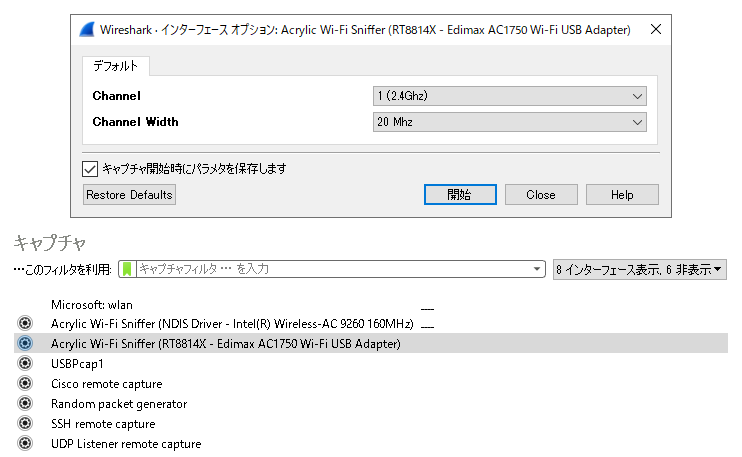
Task: Click the capture filter input field
Action: click(333, 269)
